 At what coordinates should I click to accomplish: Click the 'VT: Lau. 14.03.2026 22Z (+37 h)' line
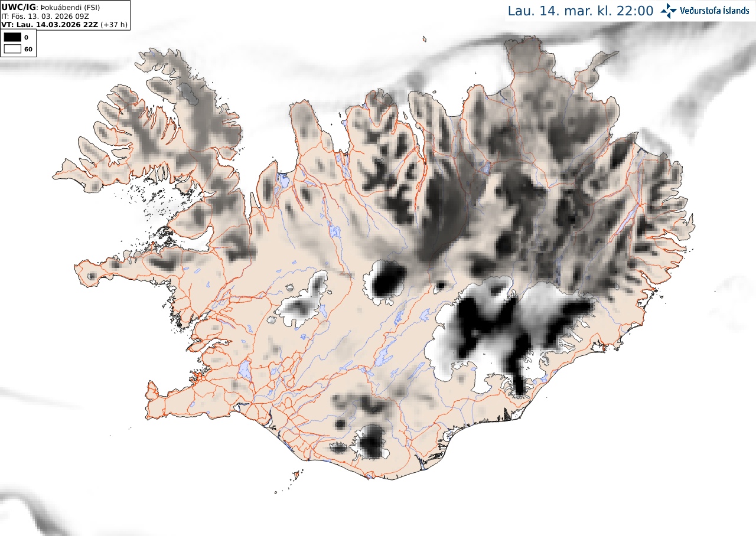pyautogui.click(x=64, y=25)
